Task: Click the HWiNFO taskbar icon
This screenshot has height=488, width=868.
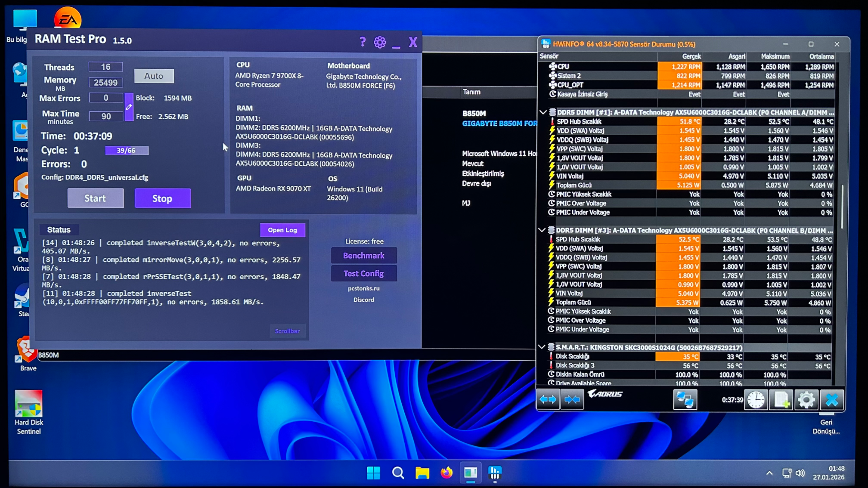Action: pyautogui.click(x=495, y=473)
